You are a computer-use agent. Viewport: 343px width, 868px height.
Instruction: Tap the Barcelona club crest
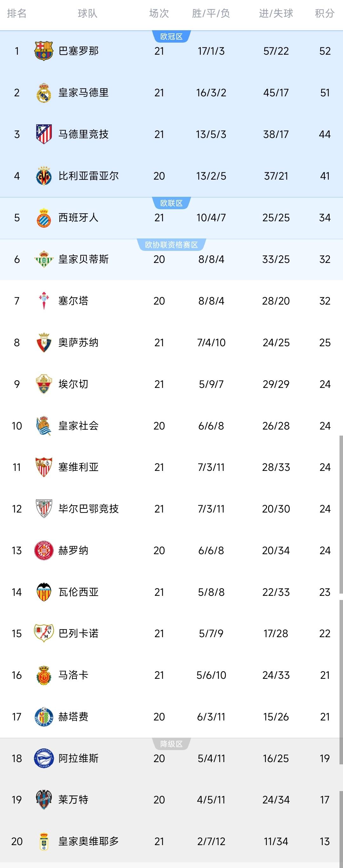pos(44,51)
